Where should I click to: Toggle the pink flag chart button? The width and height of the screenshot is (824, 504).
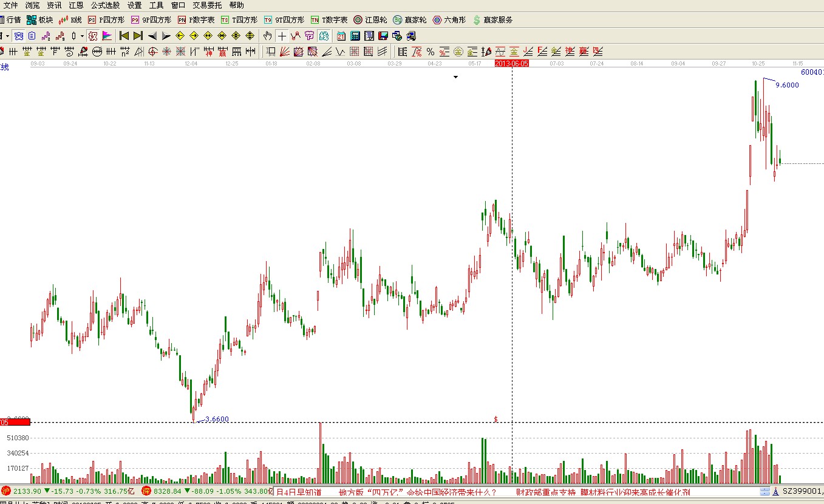tap(107, 36)
